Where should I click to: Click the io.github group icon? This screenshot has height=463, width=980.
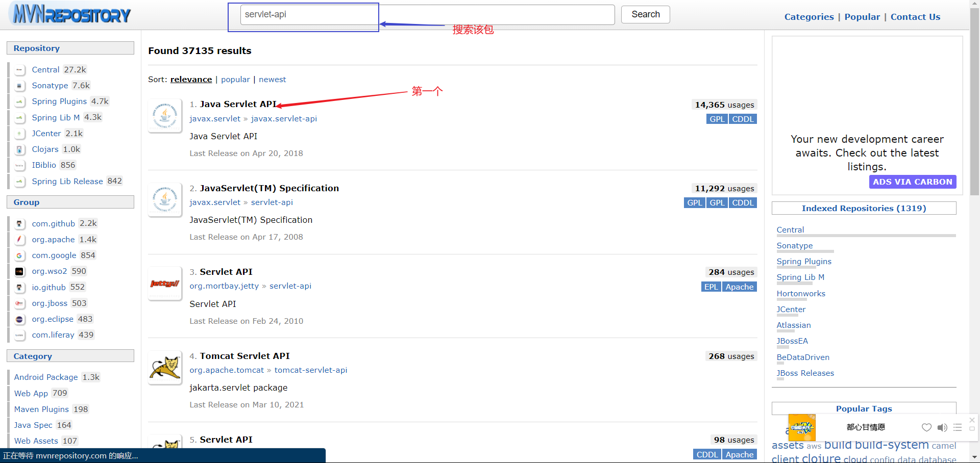coord(20,288)
